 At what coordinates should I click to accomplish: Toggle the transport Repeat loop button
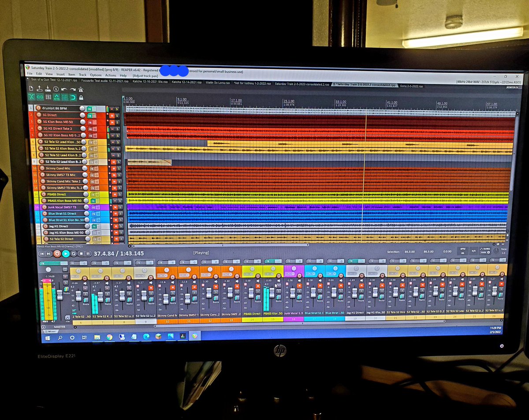74,254
